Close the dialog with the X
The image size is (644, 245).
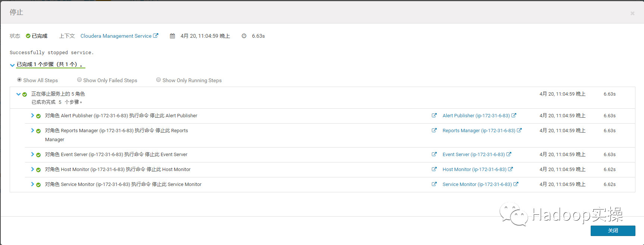point(632,13)
